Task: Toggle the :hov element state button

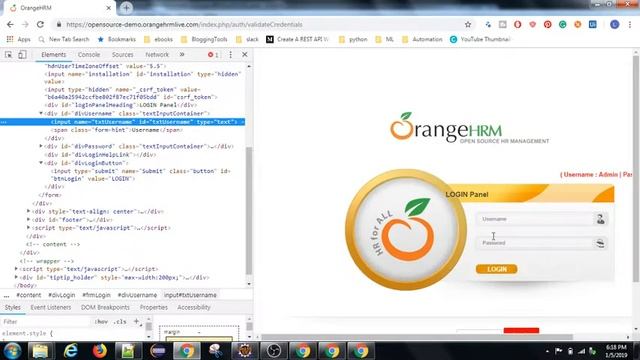Action: 101,322
